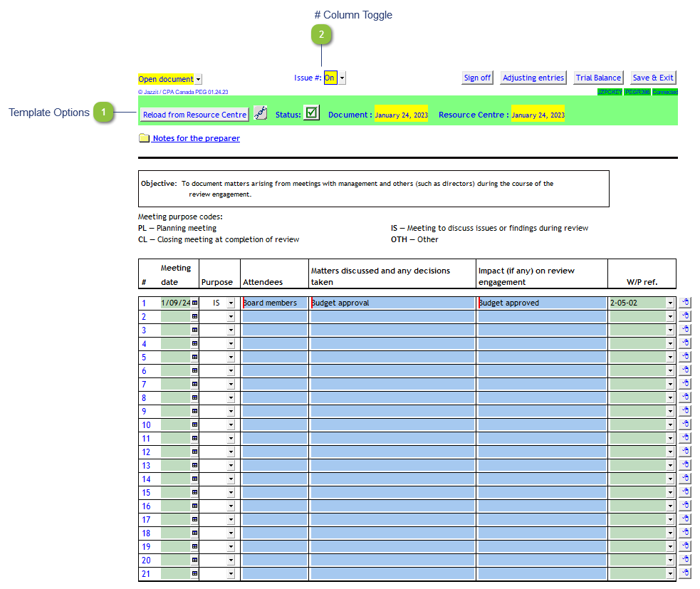This screenshot has height=589, width=700.
Task: Click the mouse icon at end of row 9
Action: click(685, 410)
